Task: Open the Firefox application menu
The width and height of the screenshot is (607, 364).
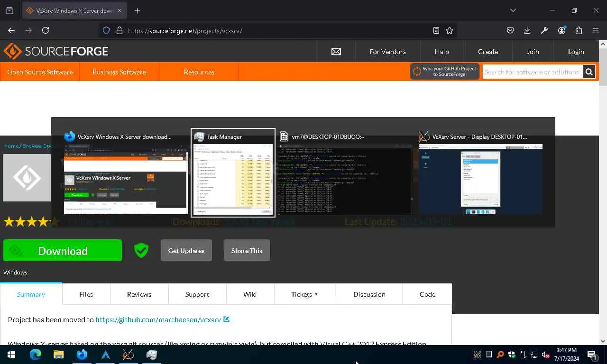Action: [x=596, y=30]
